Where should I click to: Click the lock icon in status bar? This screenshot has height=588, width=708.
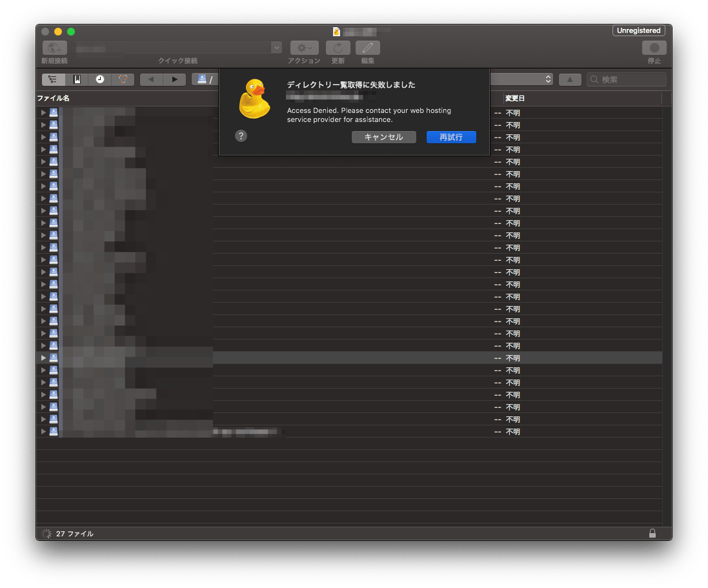(652, 533)
